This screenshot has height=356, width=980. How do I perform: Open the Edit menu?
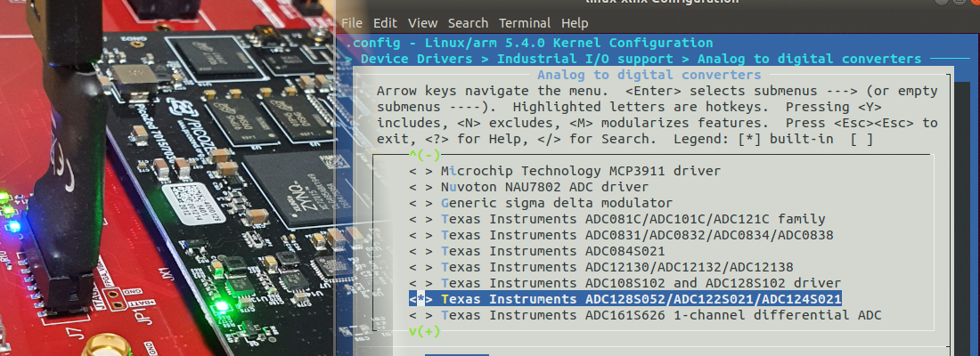click(386, 23)
